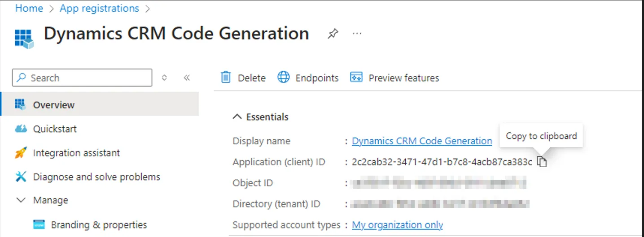Open the App registrations breadcrumb

(x=99, y=9)
